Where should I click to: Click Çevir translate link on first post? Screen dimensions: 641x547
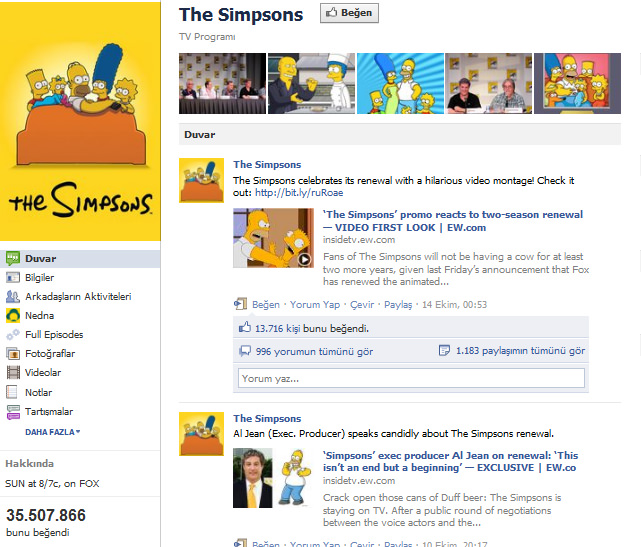[362, 305]
